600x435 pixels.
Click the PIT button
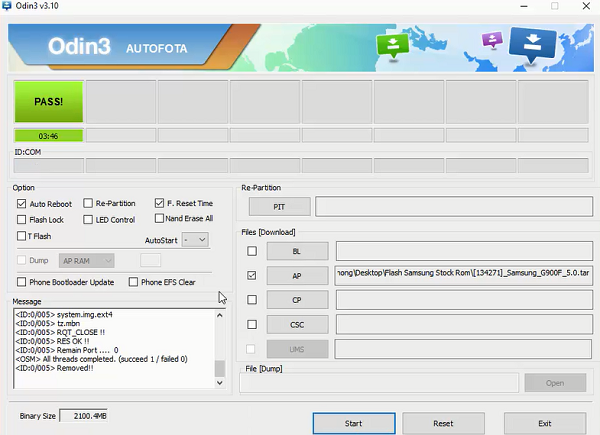coord(279,207)
